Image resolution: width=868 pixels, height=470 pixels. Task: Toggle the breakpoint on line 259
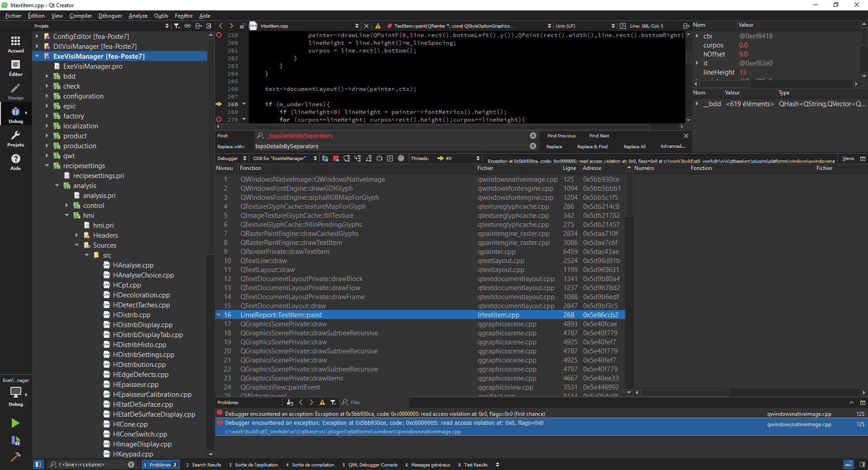(219, 35)
